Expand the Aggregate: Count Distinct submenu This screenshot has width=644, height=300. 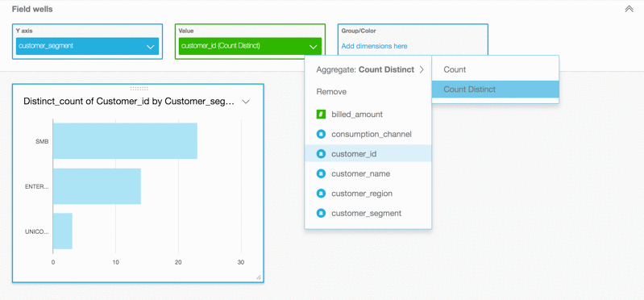[x=368, y=70]
